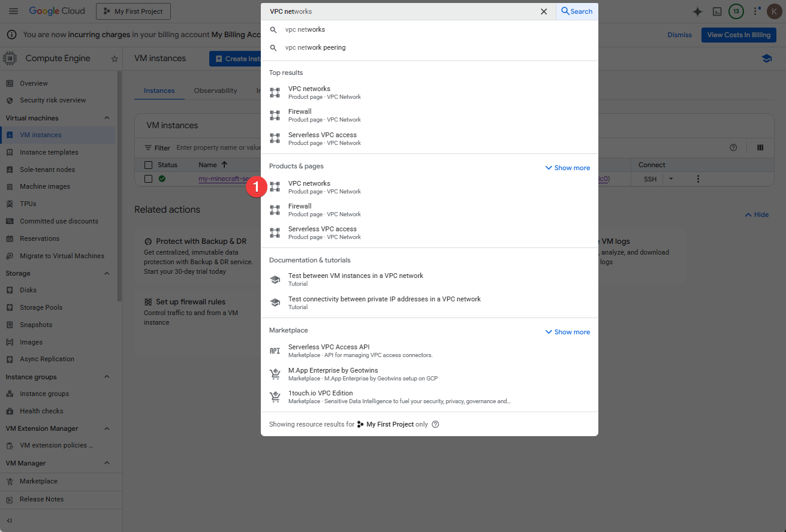Dismiss the billing charges banner
Screen dimensions: 786x532
coord(679,35)
